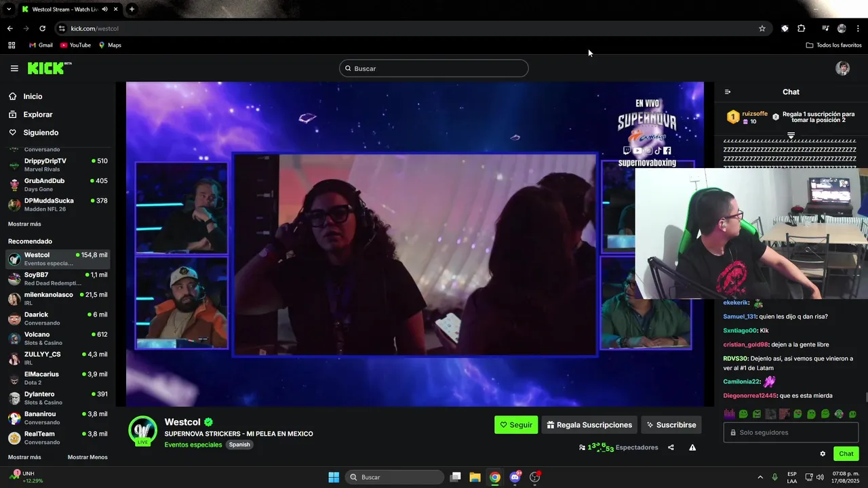This screenshot has width=868, height=488.
Task: Open Todos los favoritos folder
Action: point(833,45)
